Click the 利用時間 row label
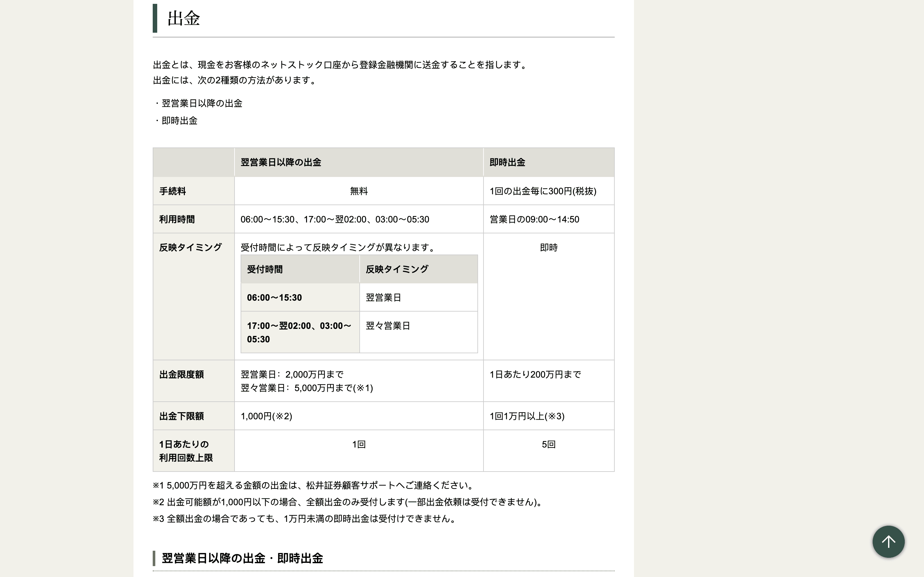Image resolution: width=924 pixels, height=577 pixels. pos(177,220)
